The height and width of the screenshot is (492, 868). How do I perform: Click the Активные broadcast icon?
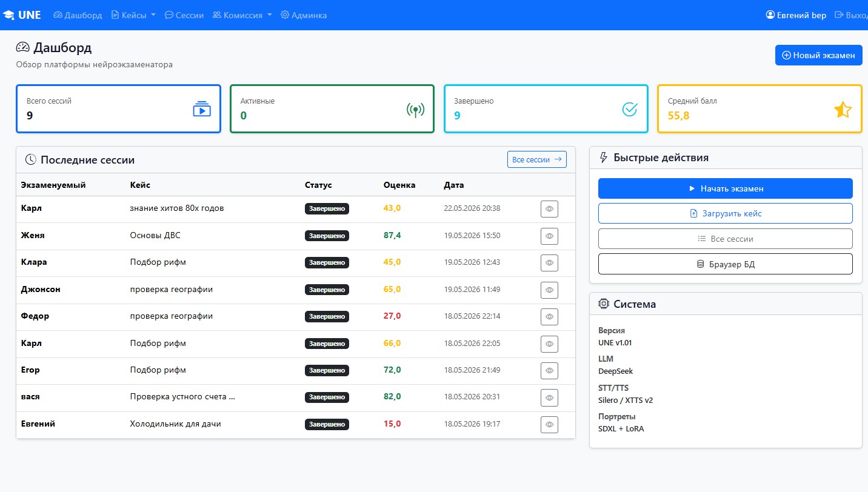pyautogui.click(x=415, y=109)
